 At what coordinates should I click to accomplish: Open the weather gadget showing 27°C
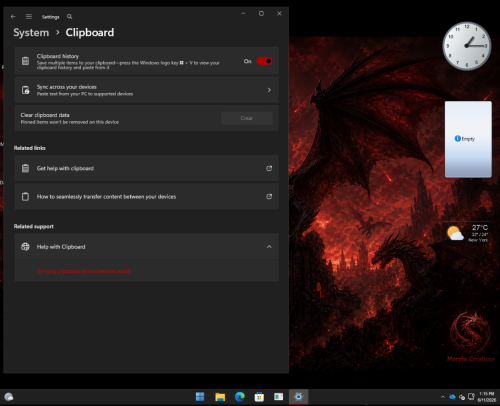pos(468,233)
